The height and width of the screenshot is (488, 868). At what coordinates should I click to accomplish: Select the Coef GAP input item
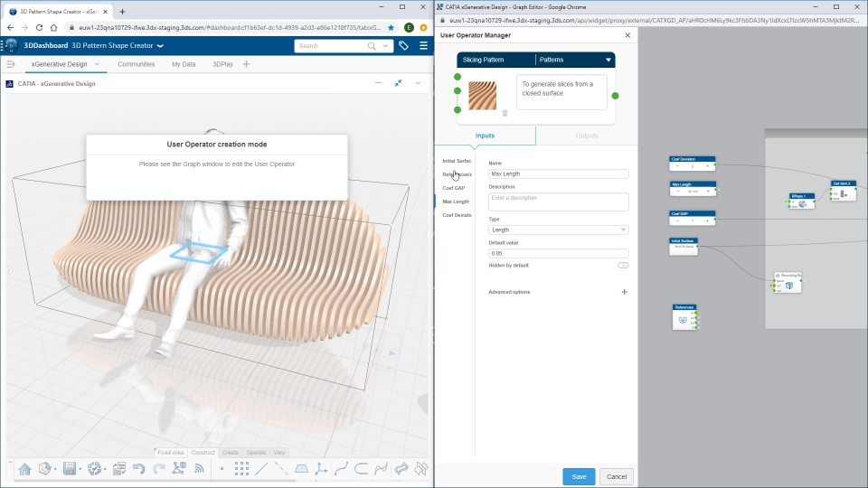click(x=453, y=188)
